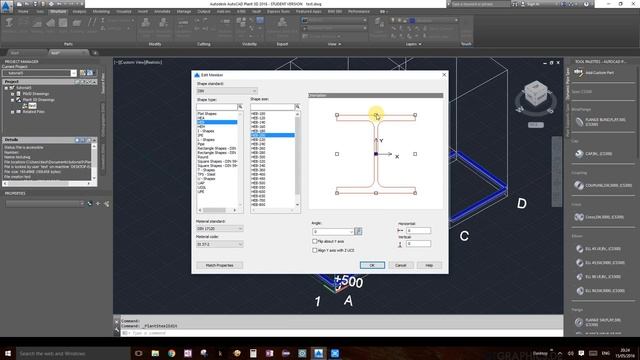Select ELL 45 LR elbow in tool palette

tap(598, 249)
